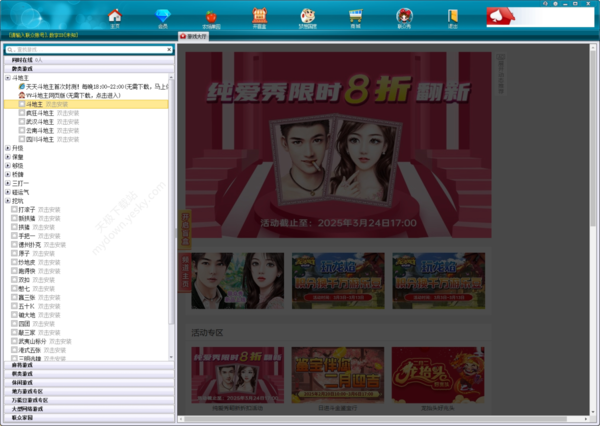Tick the checkbox beside 四川斗地主
This screenshot has width=600, height=426.
pyautogui.click(x=22, y=139)
